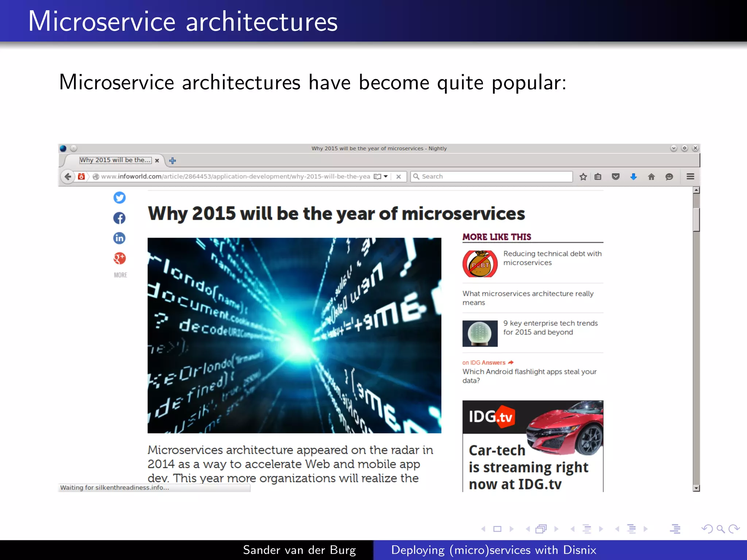This screenshot has width=747, height=560.
Task: Expand MORE sharing options
Action: point(120,275)
